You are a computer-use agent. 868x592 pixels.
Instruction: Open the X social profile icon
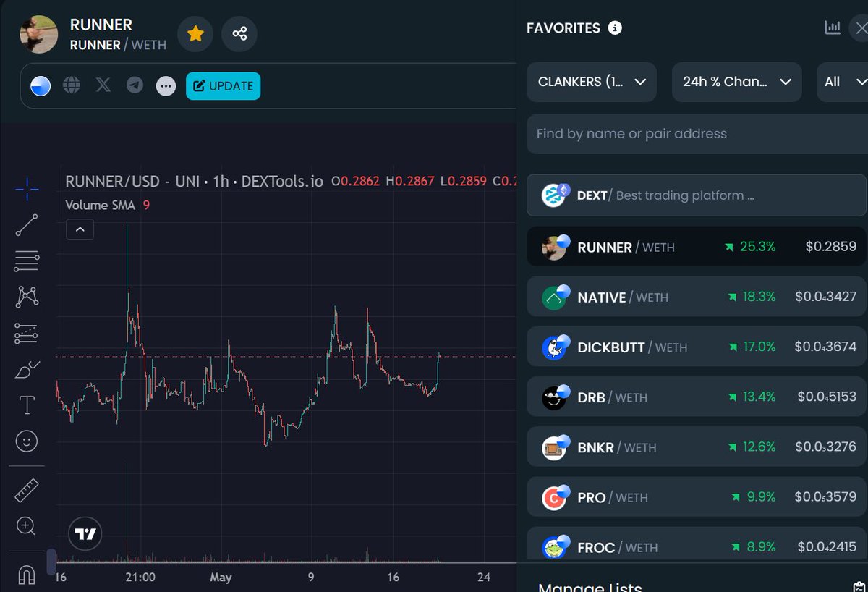[x=103, y=85]
